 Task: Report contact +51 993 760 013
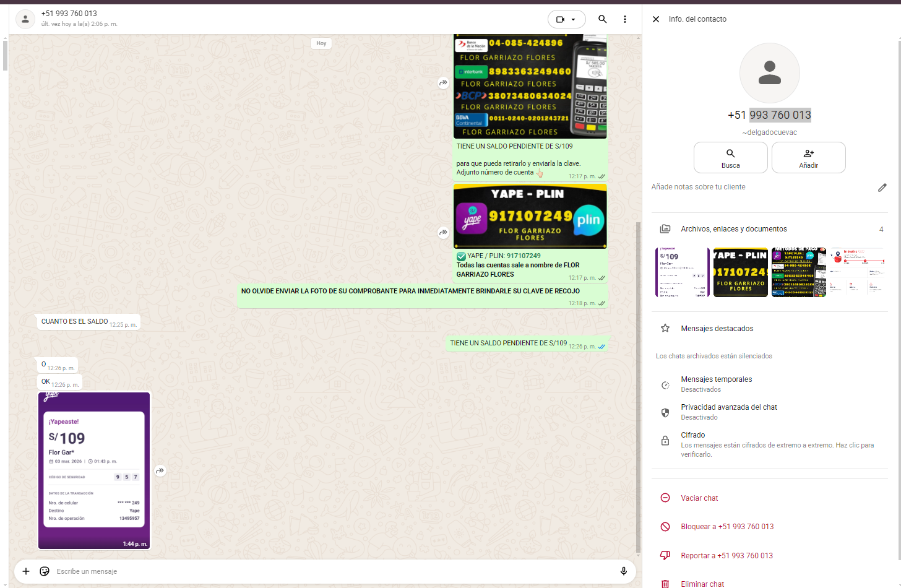pyautogui.click(x=726, y=556)
